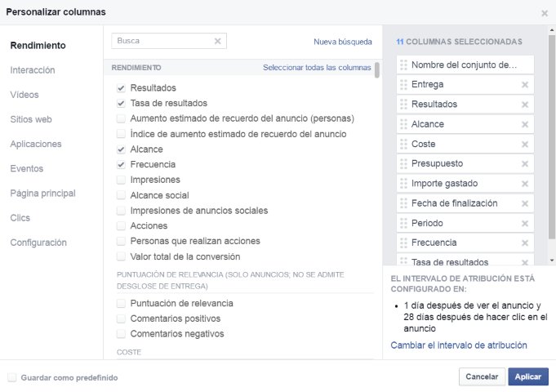
Task: Check Aumento estimado de recuerdo del anuncio (personas)
Action: [x=122, y=118]
